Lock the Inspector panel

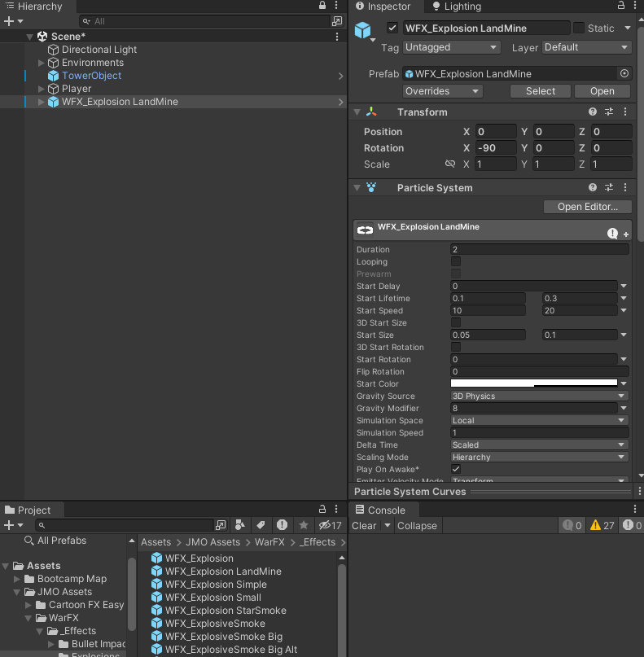pos(621,6)
